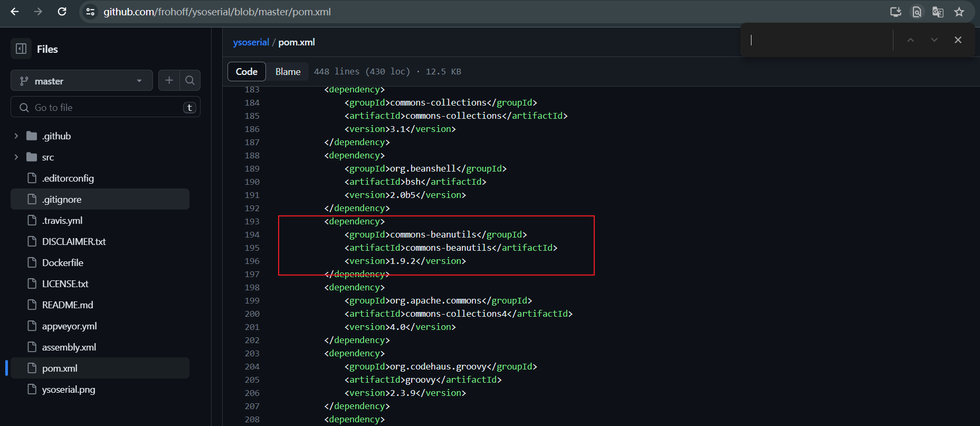The height and width of the screenshot is (426, 980).
Task: Collapse the file tree side panel icon
Action: pos(21,49)
